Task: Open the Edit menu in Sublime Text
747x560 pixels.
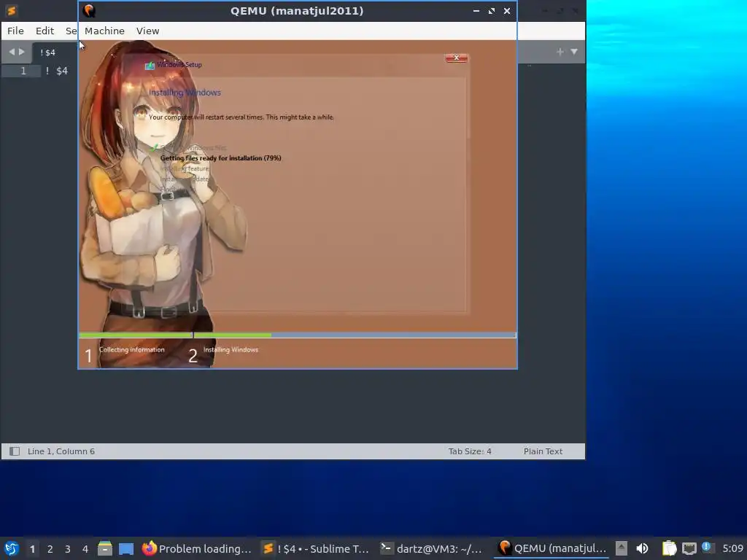Action: [44, 31]
